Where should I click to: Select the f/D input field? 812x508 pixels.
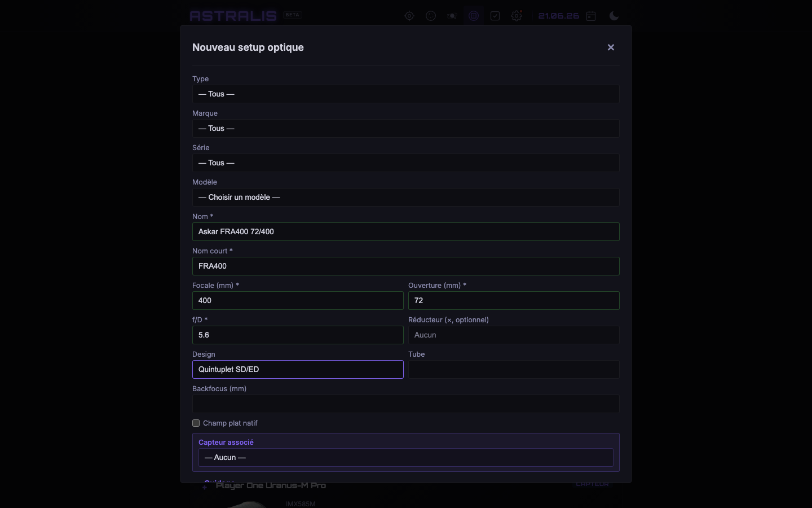(298, 335)
